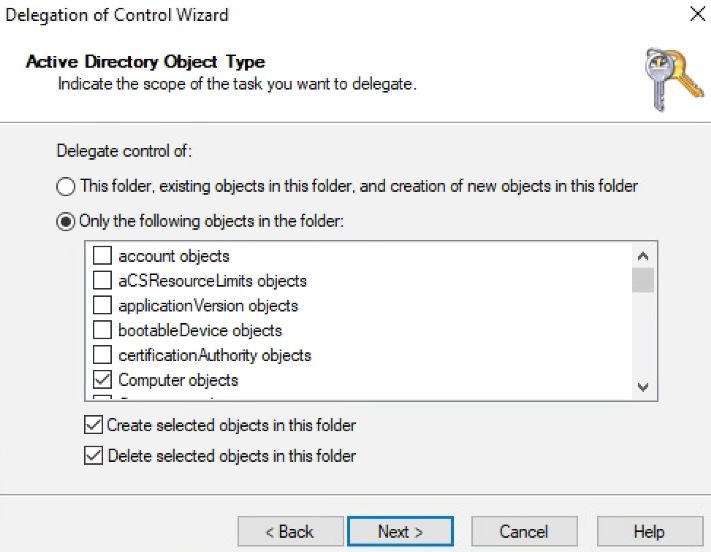Proceed with the Next button
The height and width of the screenshot is (552, 711).
point(400,531)
